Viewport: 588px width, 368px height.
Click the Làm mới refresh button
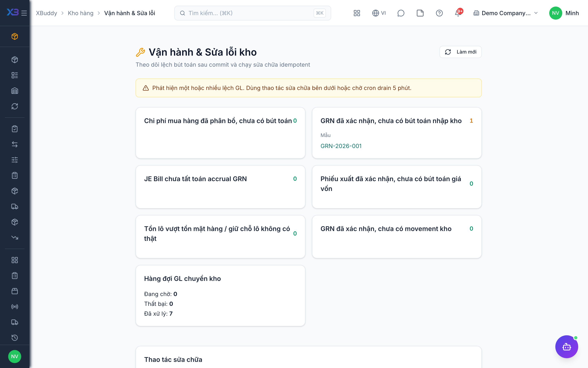pos(460,52)
